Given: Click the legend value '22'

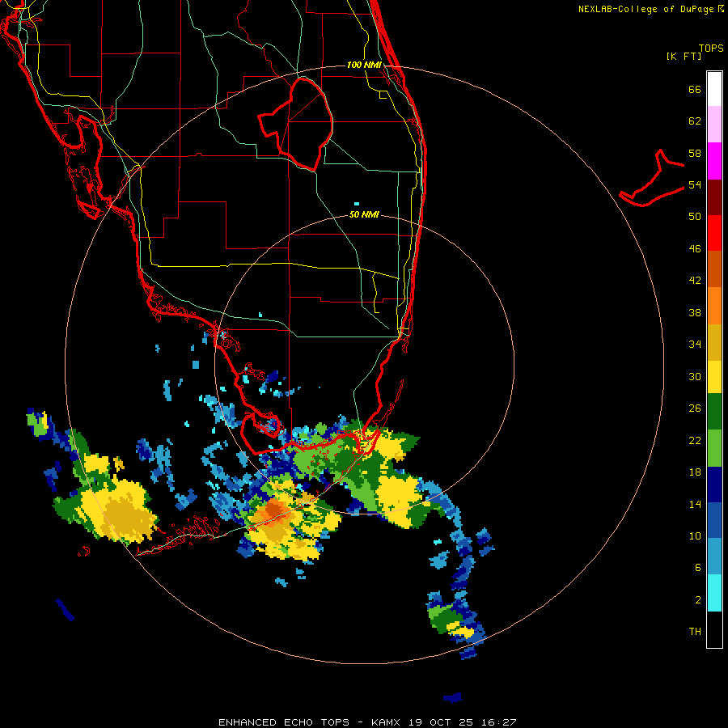Looking at the screenshot, I should (x=695, y=441).
